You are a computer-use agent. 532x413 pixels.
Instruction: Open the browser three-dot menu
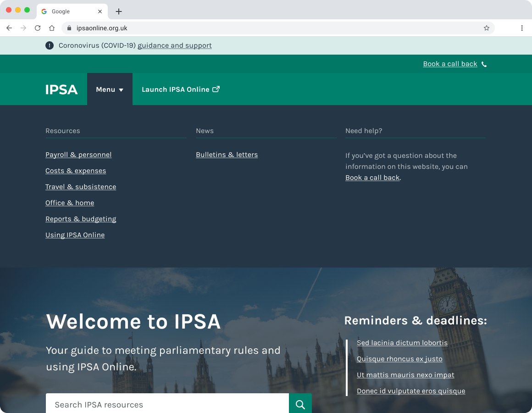click(522, 28)
